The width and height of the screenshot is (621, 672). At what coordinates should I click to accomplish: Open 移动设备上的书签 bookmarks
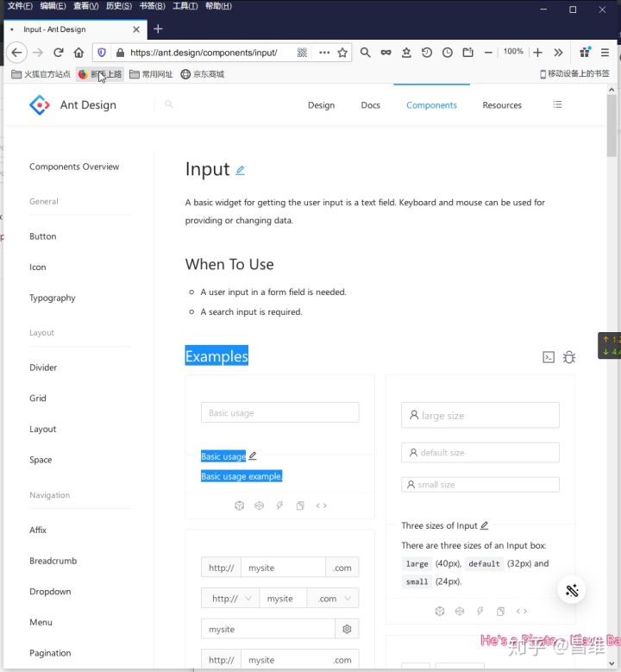point(574,73)
